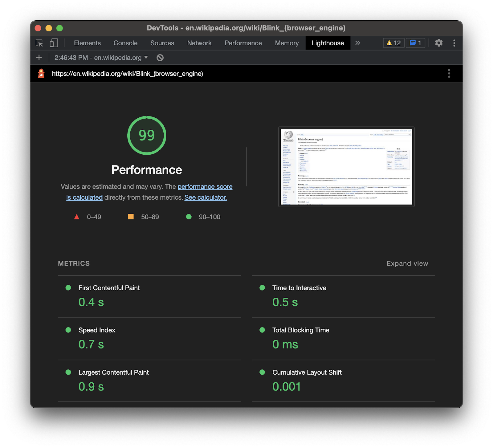Click the Total Blocking Time label

tap(301, 330)
